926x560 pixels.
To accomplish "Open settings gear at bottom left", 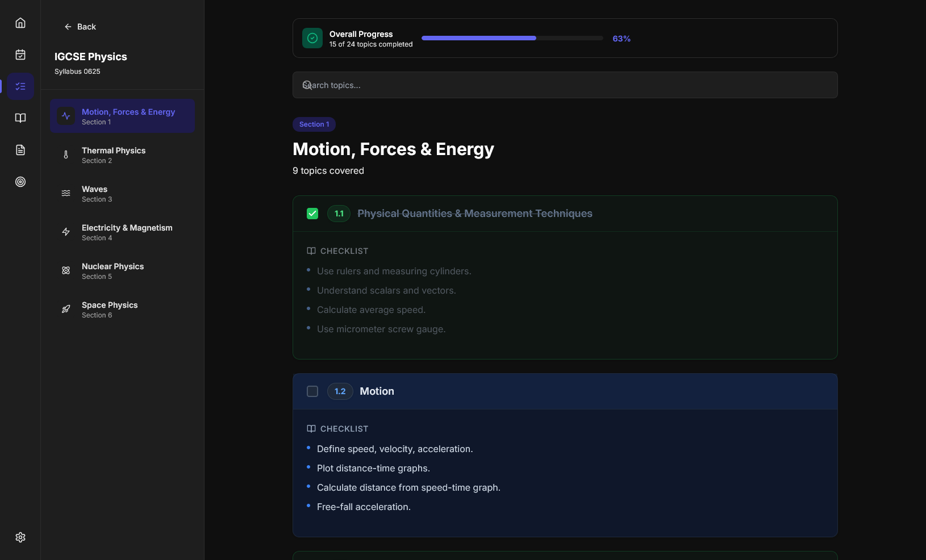I will click(x=20, y=537).
